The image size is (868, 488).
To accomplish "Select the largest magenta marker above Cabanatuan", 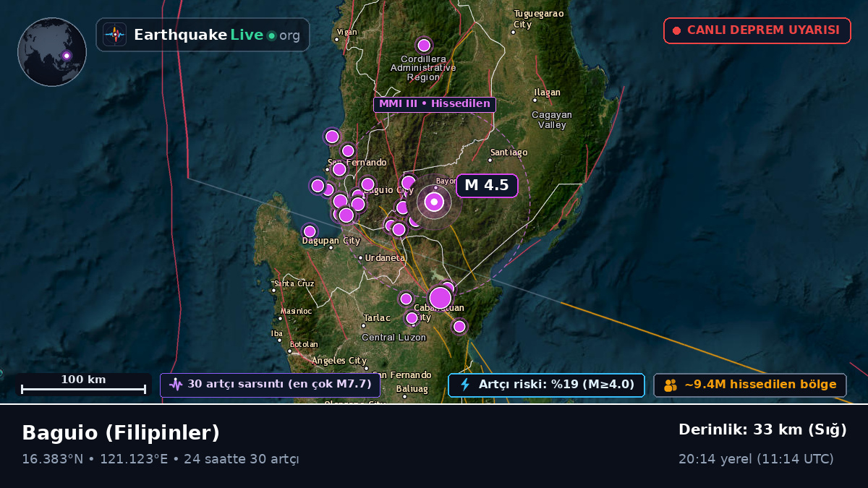I will coord(440,298).
